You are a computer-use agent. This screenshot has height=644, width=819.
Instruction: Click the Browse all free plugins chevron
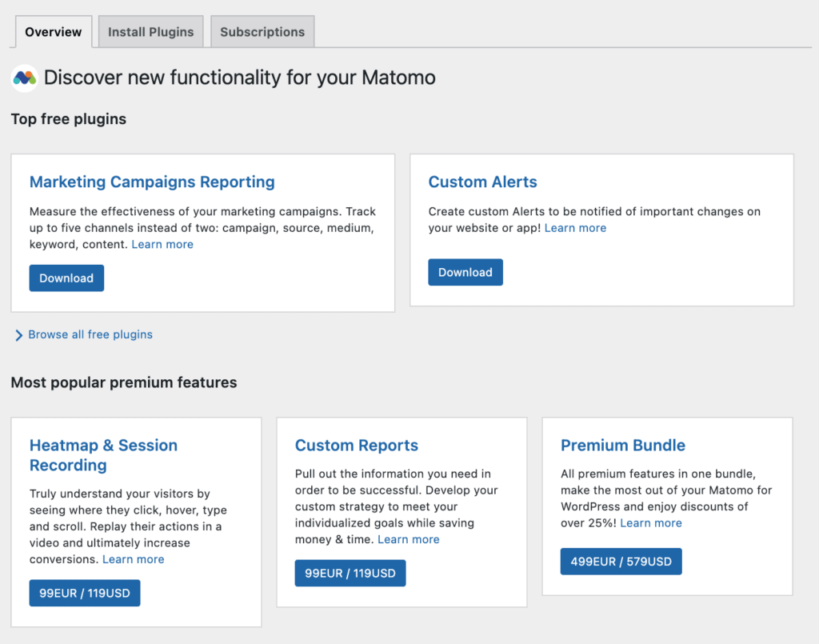coord(19,335)
